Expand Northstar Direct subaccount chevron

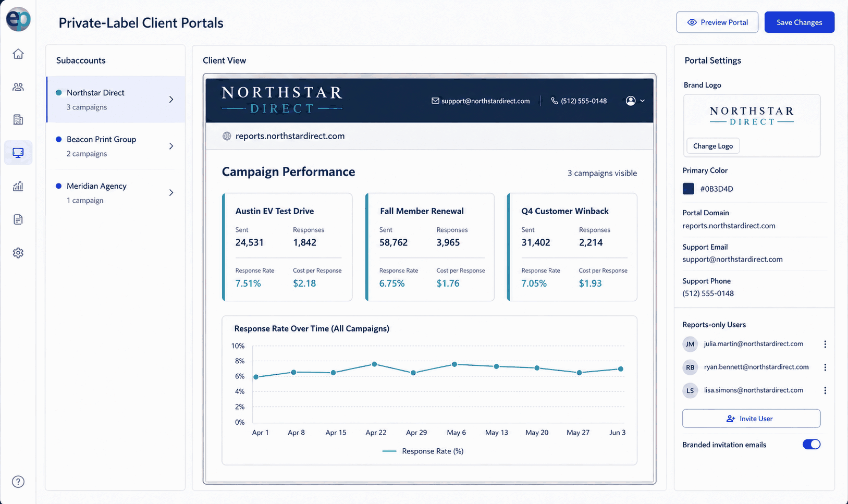coord(171,100)
